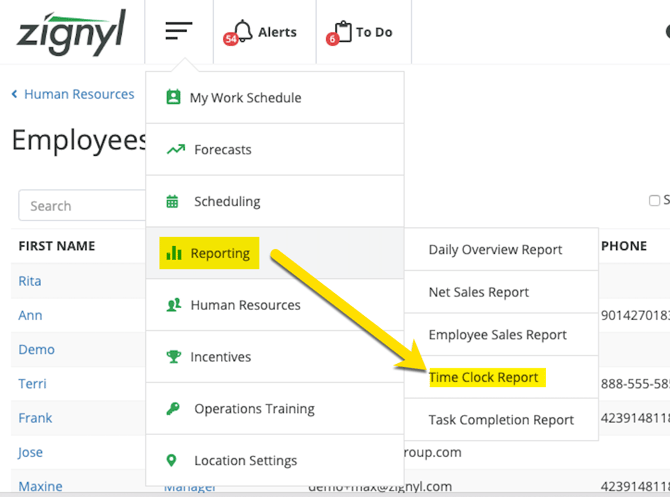The width and height of the screenshot is (670, 497).
Task: Toggle the hamburger main menu
Action: (179, 32)
